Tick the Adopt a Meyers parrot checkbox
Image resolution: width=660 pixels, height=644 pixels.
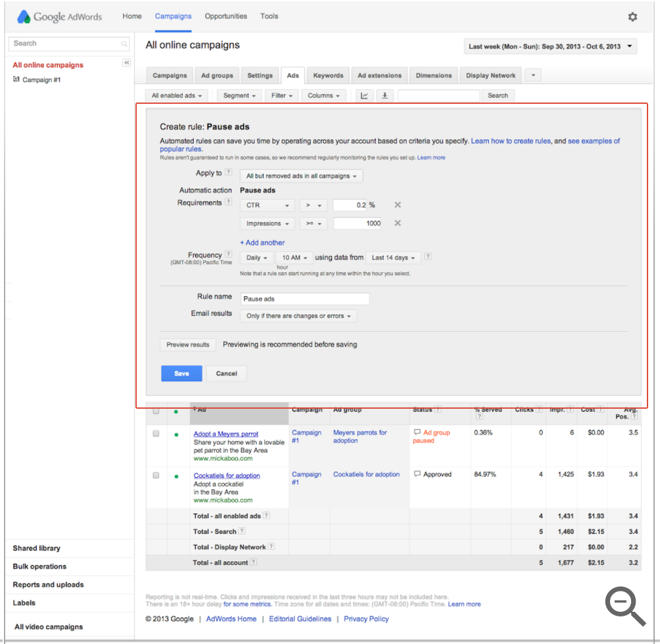(x=156, y=433)
